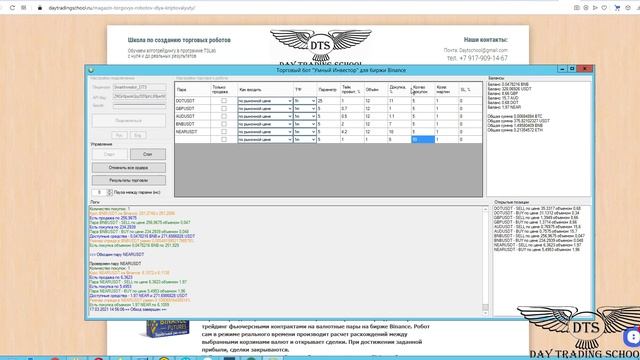Image resolution: width=640 pixels, height=360 pixels.
Task: Open Результаты торговли button
Action: 129,180
